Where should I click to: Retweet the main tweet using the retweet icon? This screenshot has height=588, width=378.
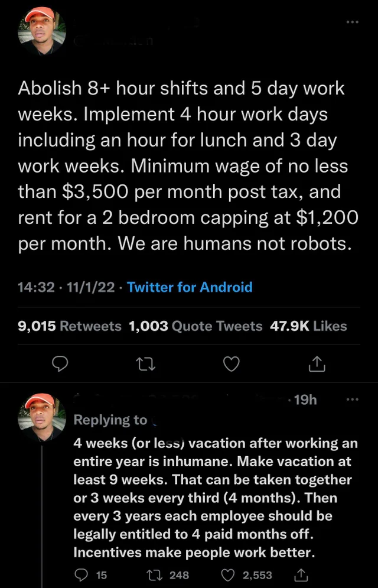click(x=146, y=364)
